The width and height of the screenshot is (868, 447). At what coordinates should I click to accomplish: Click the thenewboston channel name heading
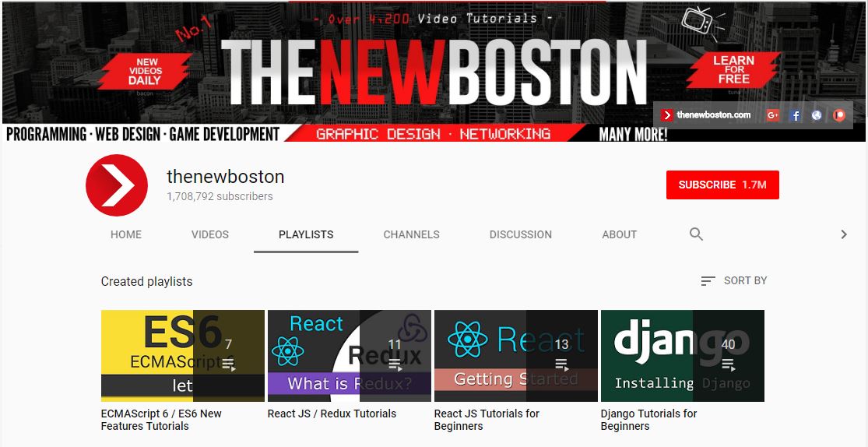click(225, 177)
